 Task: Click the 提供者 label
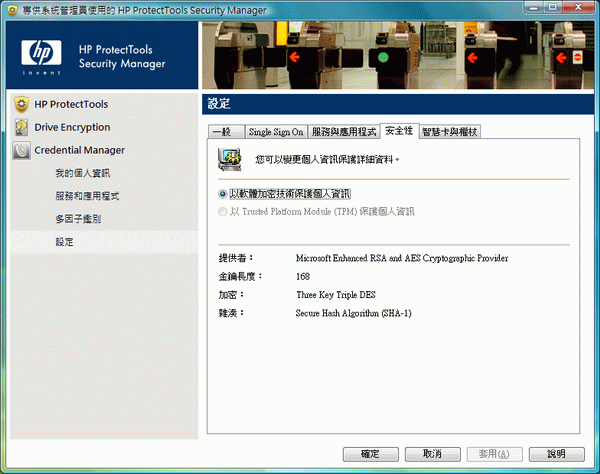point(236,258)
